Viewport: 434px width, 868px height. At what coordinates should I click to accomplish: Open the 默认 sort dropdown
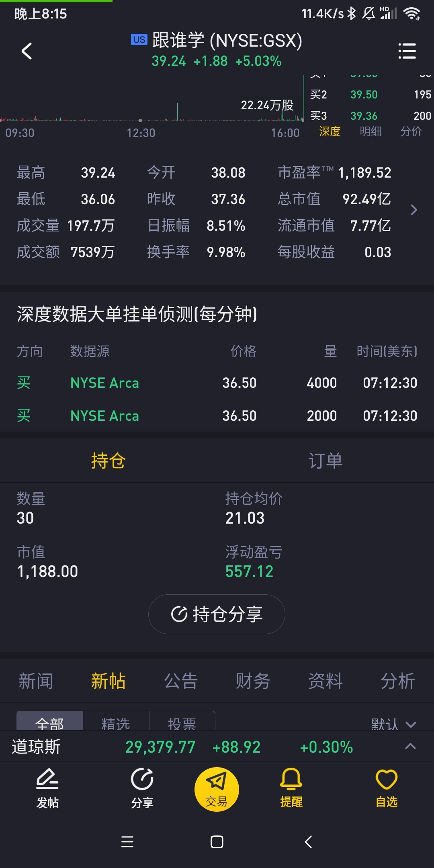pyautogui.click(x=393, y=724)
